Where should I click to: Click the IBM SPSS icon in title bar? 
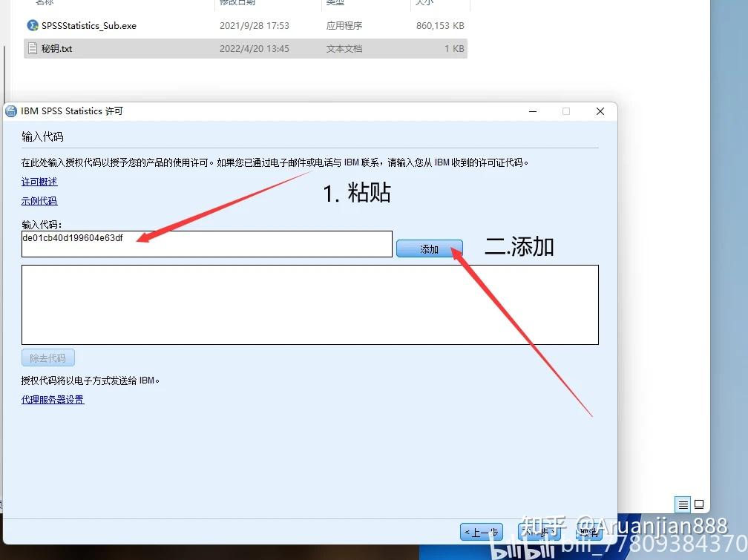tap(11, 111)
